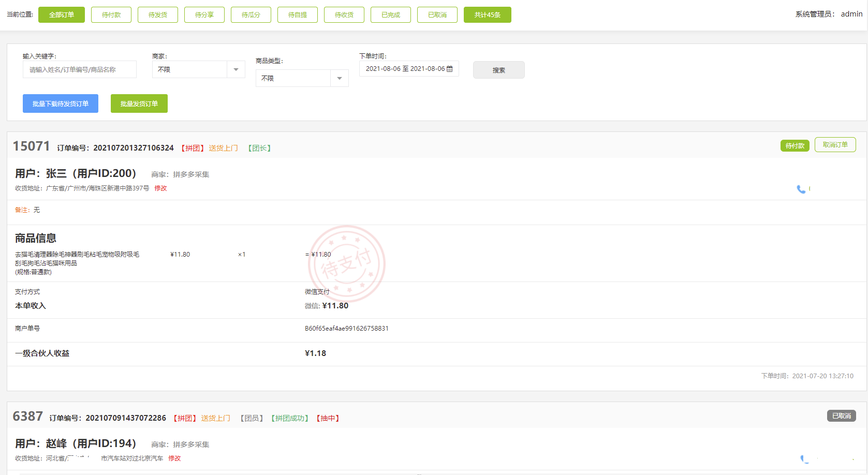Open the 已取消 orders tab
868x475 pixels.
[437, 15]
